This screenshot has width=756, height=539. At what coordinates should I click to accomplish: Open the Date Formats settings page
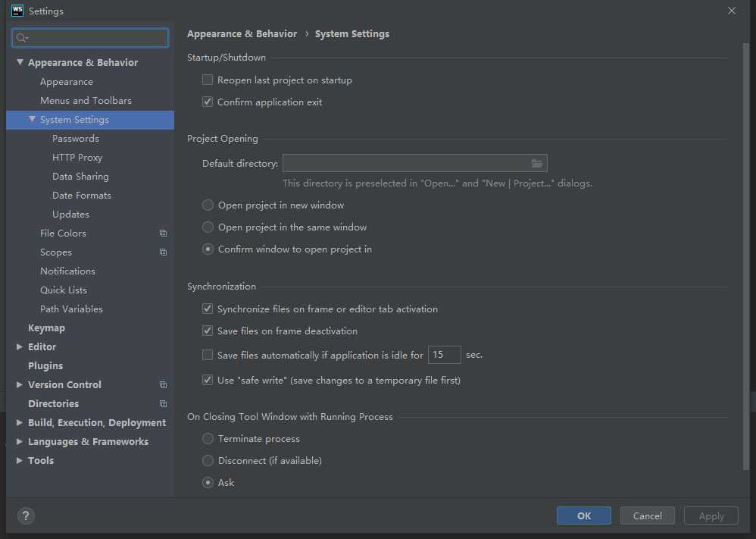[82, 196]
